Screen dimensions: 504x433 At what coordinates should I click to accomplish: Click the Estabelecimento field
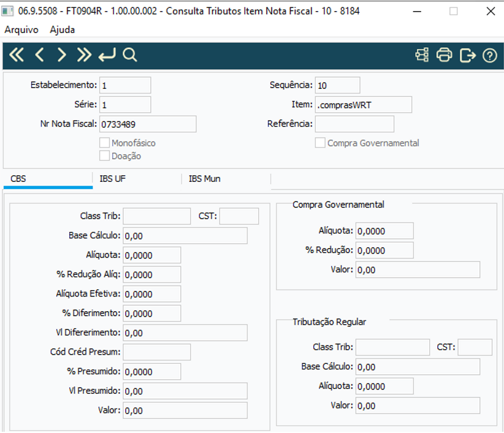pyautogui.click(x=125, y=85)
